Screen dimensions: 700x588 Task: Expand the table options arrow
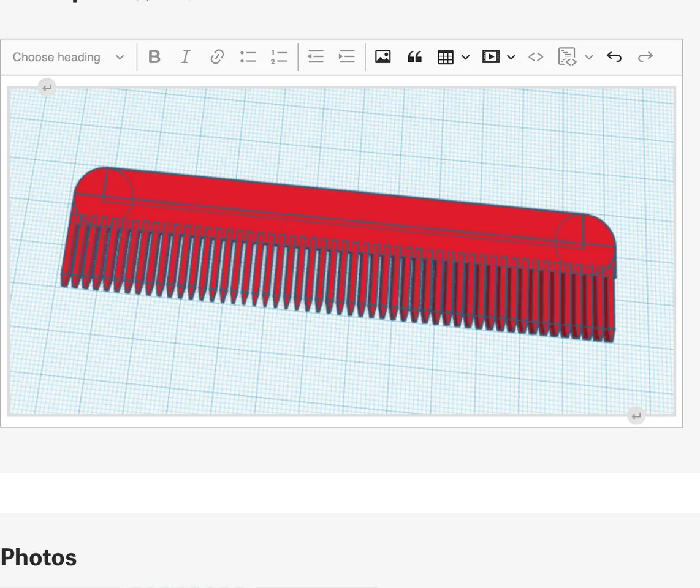[466, 57]
